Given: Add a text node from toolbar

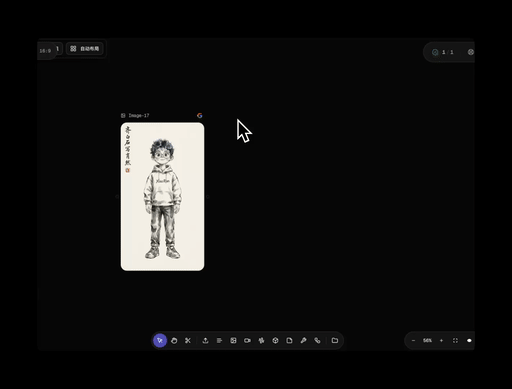Looking at the screenshot, I should point(219,340).
